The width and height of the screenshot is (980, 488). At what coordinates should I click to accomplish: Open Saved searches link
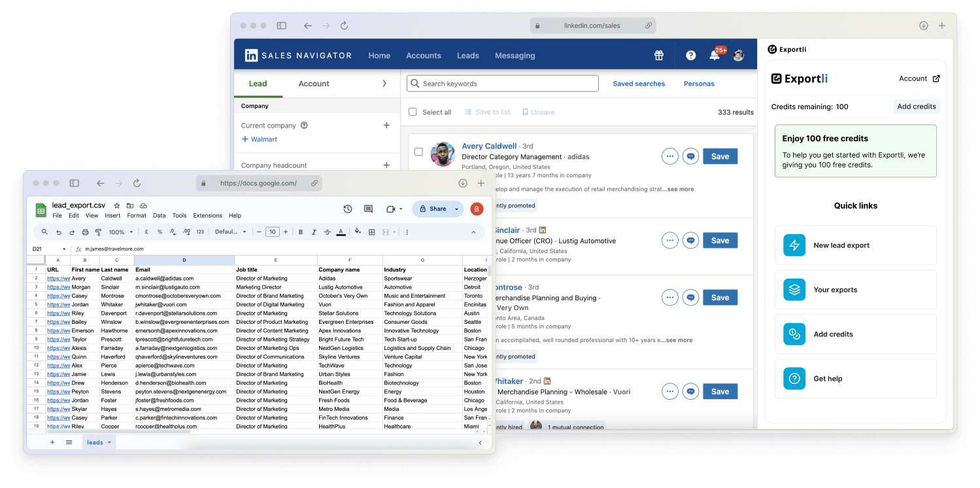(639, 84)
